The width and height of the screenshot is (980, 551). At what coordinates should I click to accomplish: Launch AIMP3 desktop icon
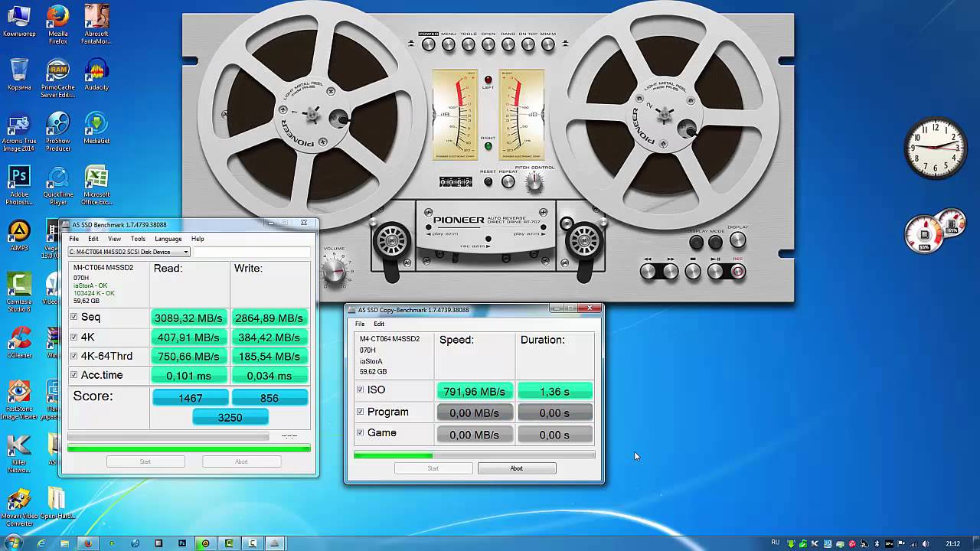tap(19, 236)
